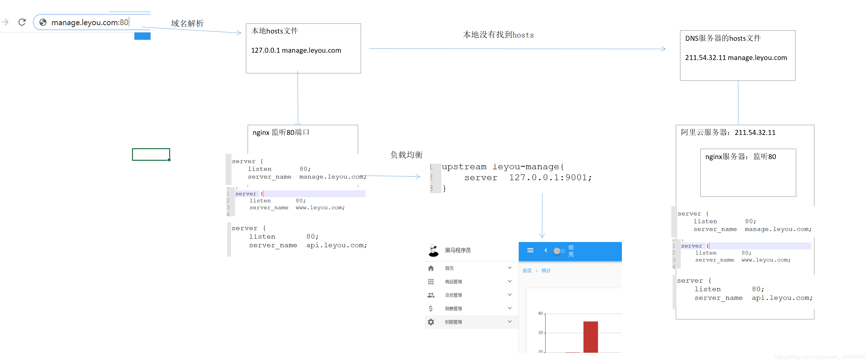Click the 首页 breadcrumb link
This screenshot has width=868, height=363.
click(x=527, y=271)
